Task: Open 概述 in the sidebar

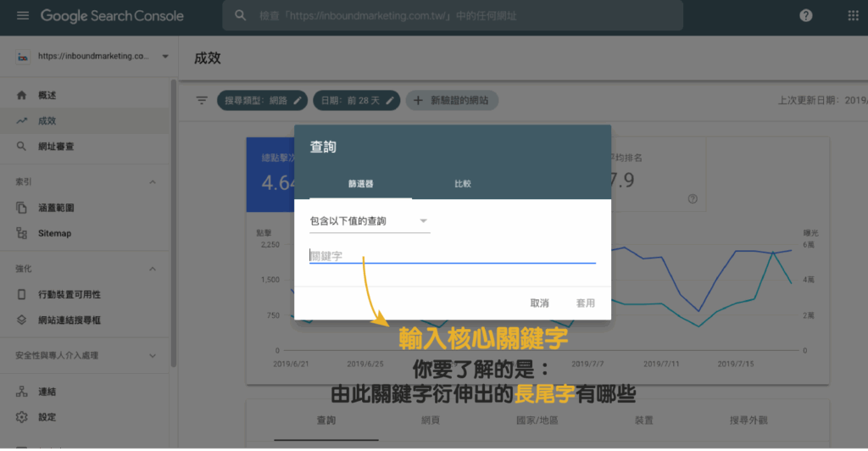Action: tap(85, 95)
